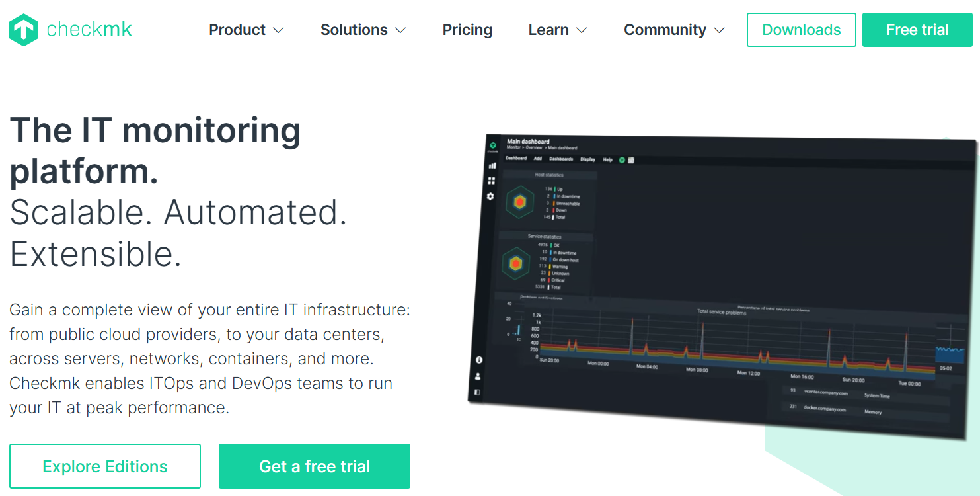The height and width of the screenshot is (496, 980).
Task: Open Setup via the gear icon in sidebar
Action: (x=490, y=196)
